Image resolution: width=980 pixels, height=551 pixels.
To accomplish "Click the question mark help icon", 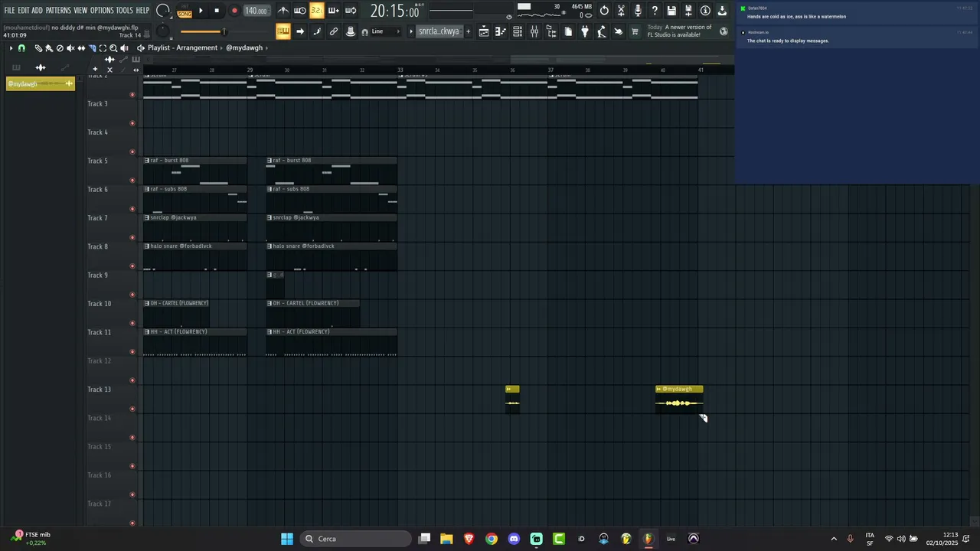I will (655, 11).
